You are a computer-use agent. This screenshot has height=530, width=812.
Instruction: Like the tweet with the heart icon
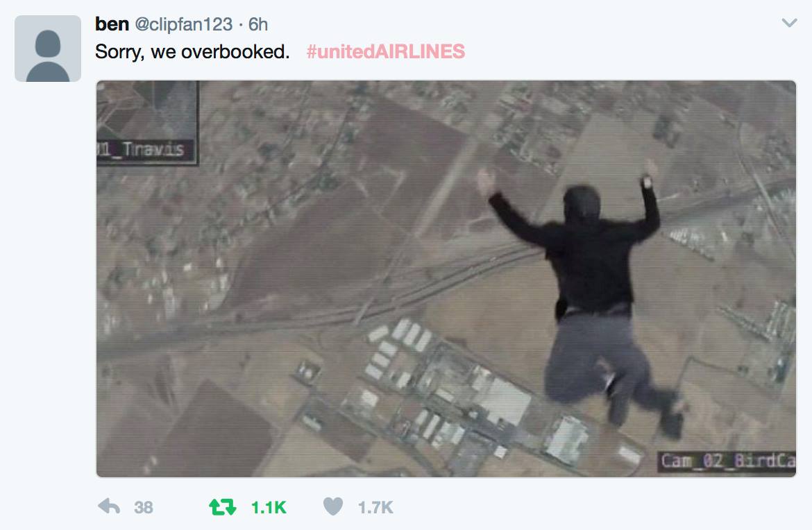[x=333, y=506]
